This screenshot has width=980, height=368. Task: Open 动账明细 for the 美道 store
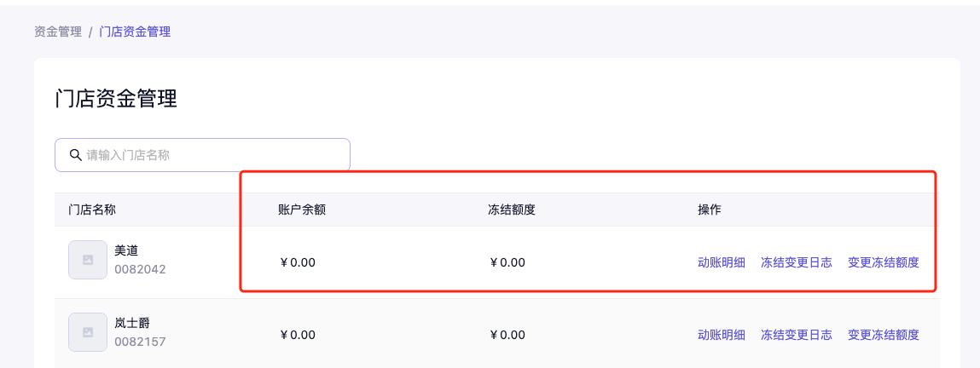722,262
